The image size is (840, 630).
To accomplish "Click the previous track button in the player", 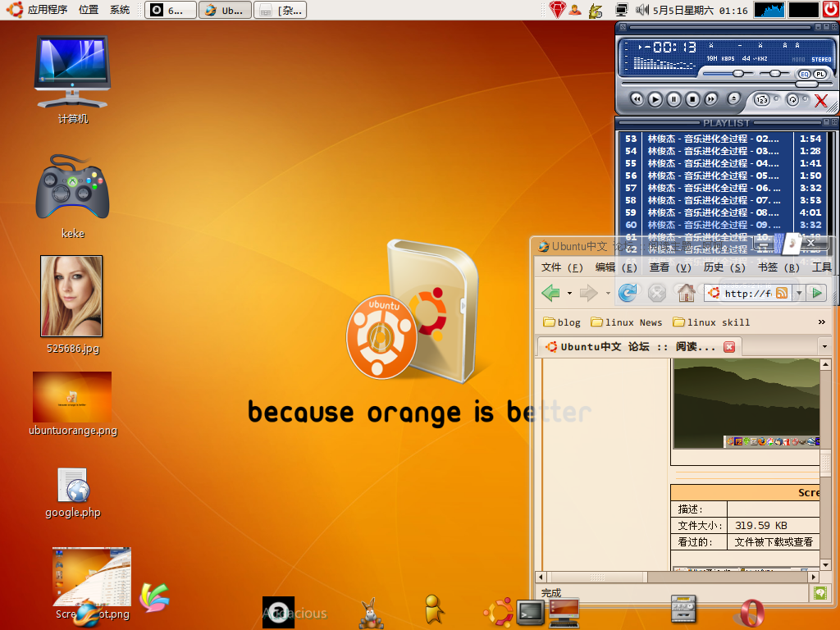I will coord(637,99).
